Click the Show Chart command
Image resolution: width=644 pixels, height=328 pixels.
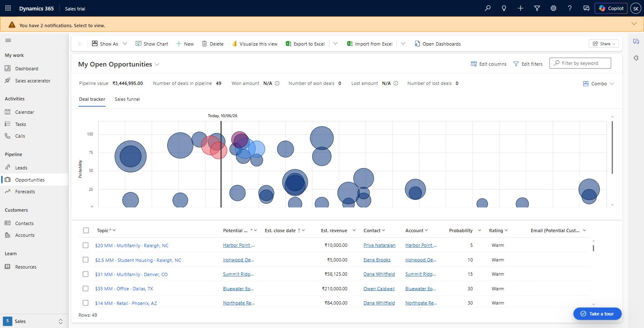(x=151, y=44)
